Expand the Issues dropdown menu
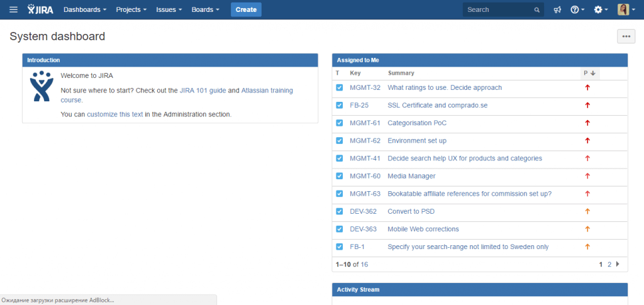The height and width of the screenshot is (305, 644). [169, 9]
